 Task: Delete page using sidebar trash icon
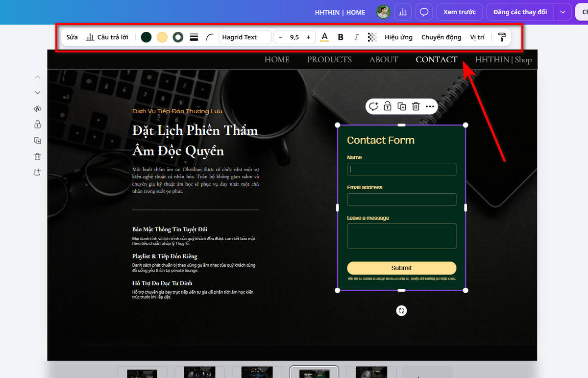click(x=38, y=157)
